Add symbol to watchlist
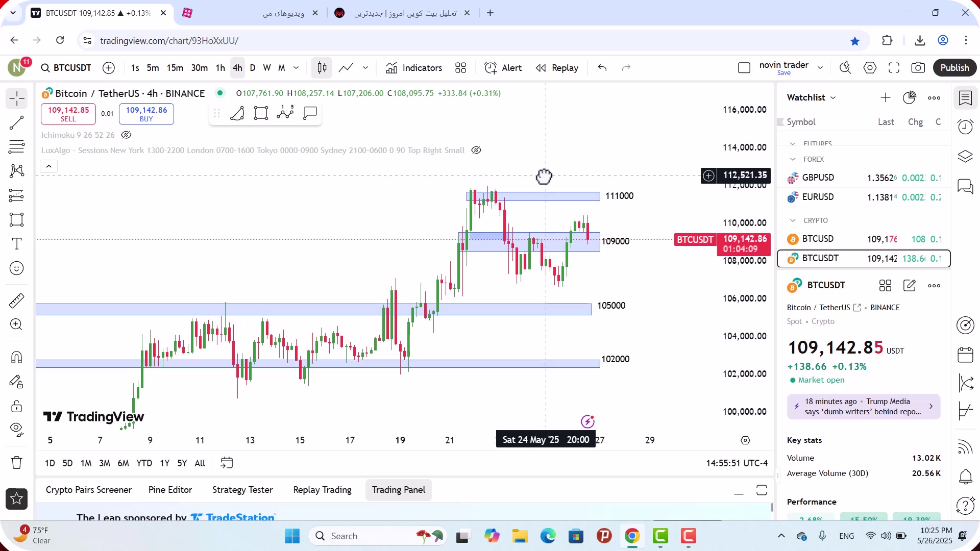Screen dimensions: 980x551 [x=886, y=97]
